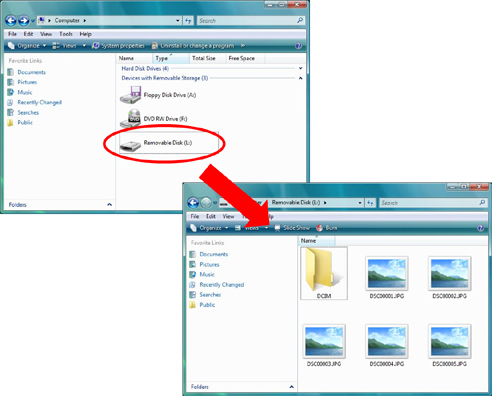Open the Edit menu in Removable Disk window

click(211, 216)
